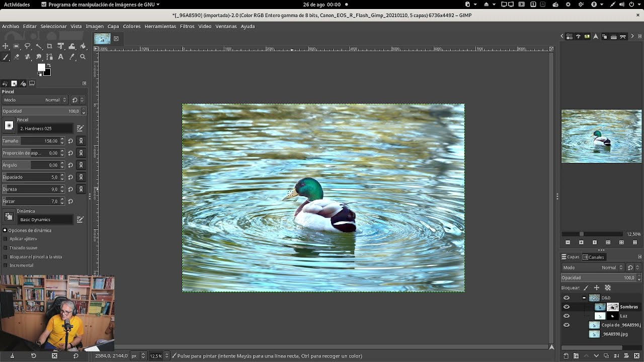Open brush selector preview for Hardness 025
The image size is (644, 362).
click(9, 126)
